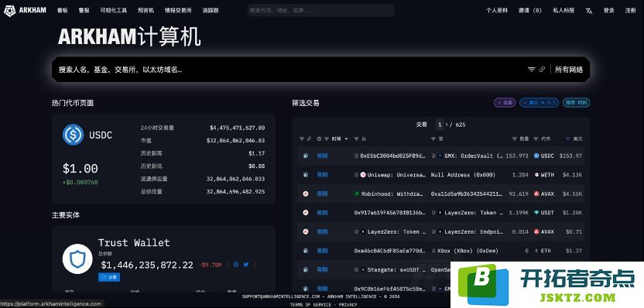
Task: Expand the 时间 column sort arrow
Action: 346,139
